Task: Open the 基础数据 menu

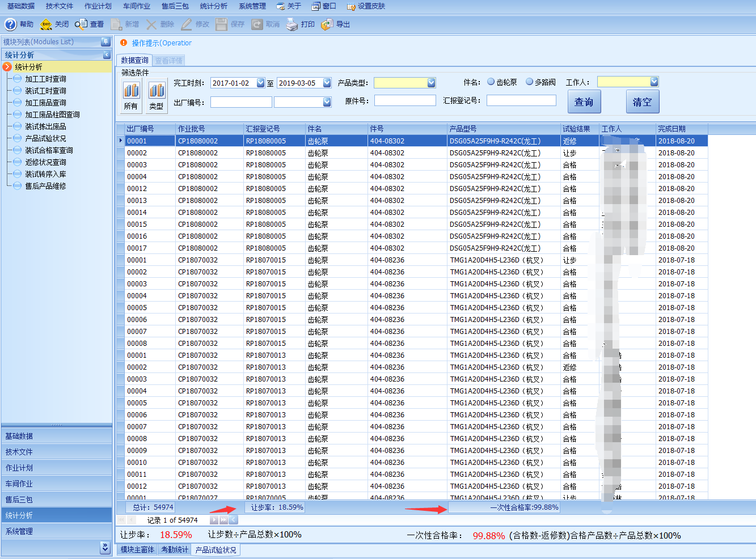Action: tap(21, 6)
